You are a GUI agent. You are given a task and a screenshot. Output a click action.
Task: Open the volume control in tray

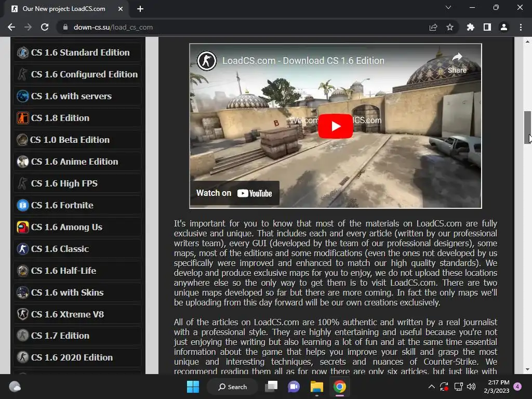tap(471, 387)
